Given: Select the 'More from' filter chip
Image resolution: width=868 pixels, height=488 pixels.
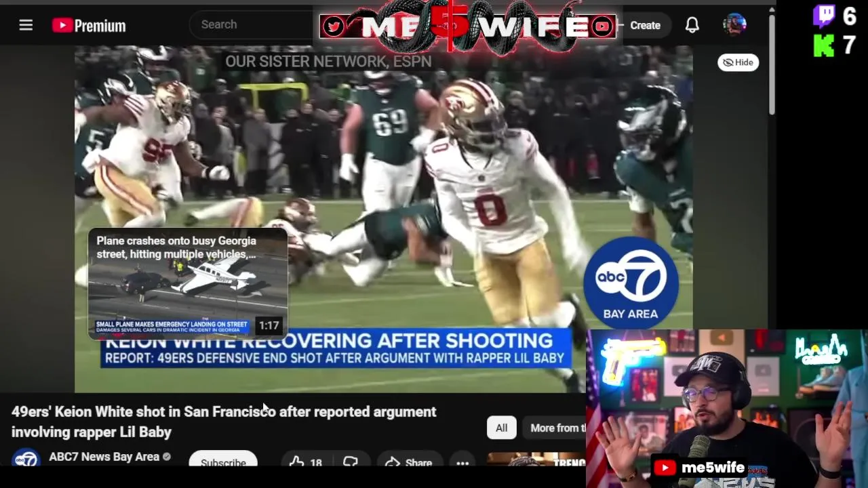Looking at the screenshot, I should pos(555,428).
